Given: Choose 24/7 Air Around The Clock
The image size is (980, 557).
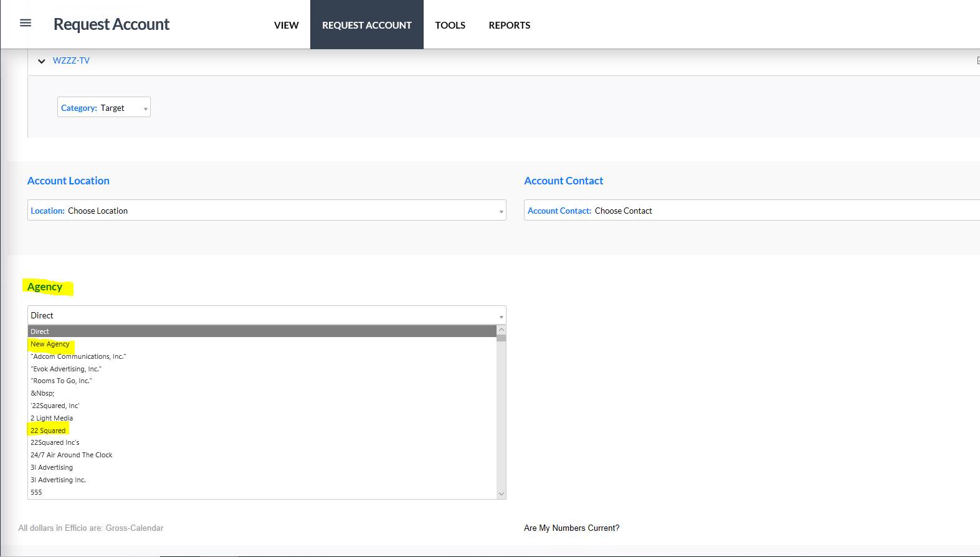Looking at the screenshot, I should click(262, 455).
